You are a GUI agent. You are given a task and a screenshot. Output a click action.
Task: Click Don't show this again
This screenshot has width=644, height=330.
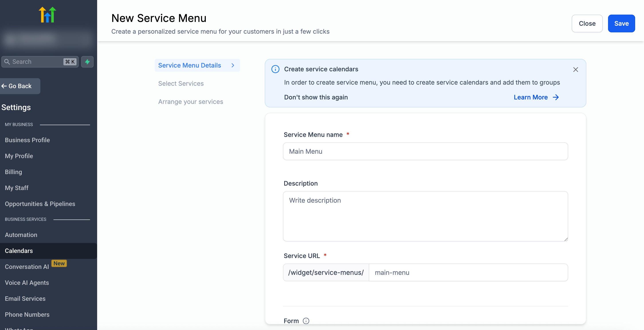click(x=316, y=97)
